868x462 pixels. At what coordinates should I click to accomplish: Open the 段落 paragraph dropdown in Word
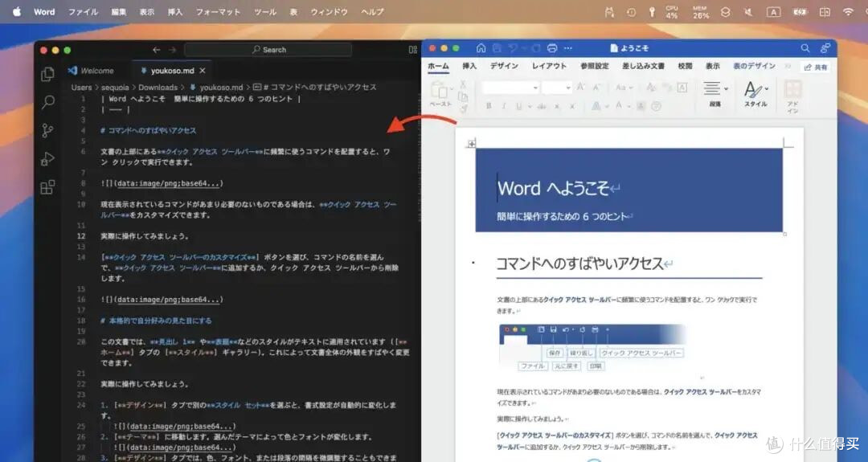(715, 94)
